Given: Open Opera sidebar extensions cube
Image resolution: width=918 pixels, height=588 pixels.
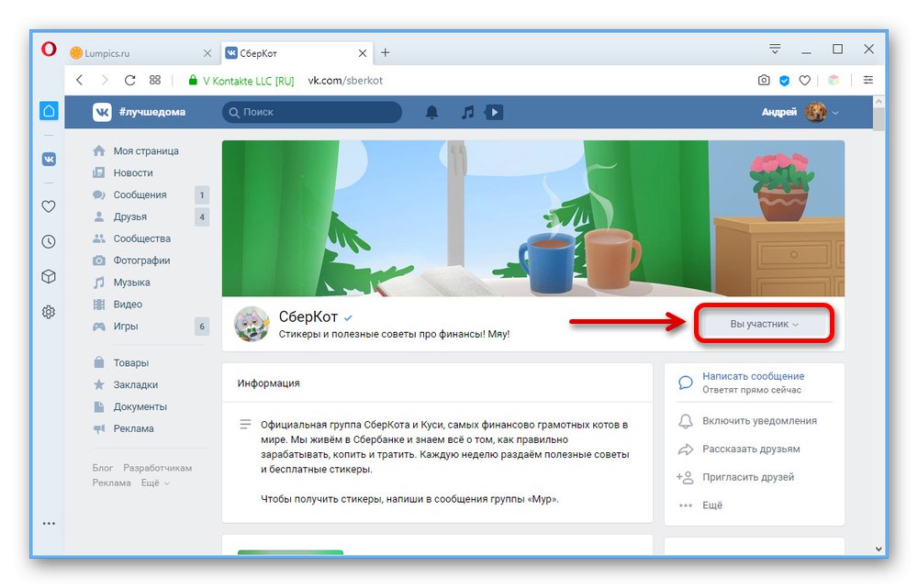Looking at the screenshot, I should coord(49,276).
